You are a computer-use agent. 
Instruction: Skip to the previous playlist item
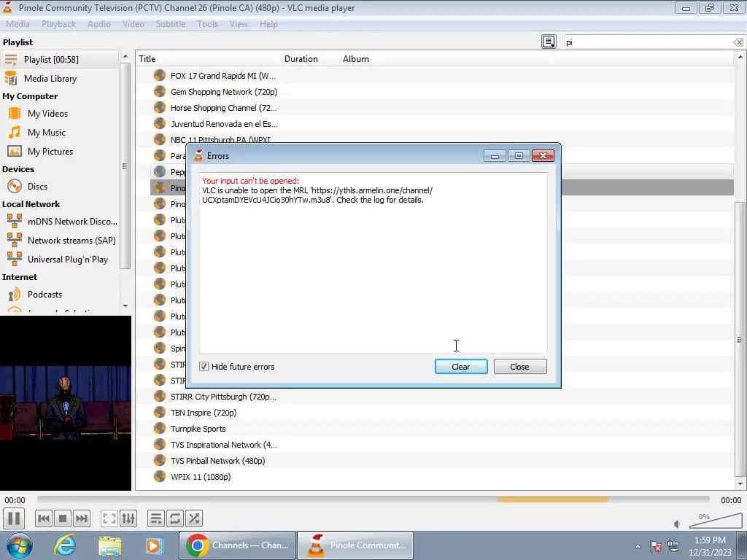tap(43, 518)
